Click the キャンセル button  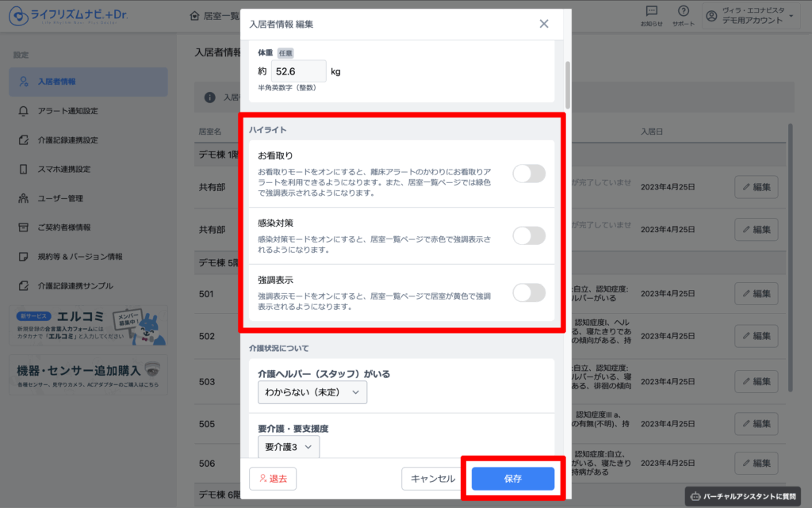[x=433, y=479]
